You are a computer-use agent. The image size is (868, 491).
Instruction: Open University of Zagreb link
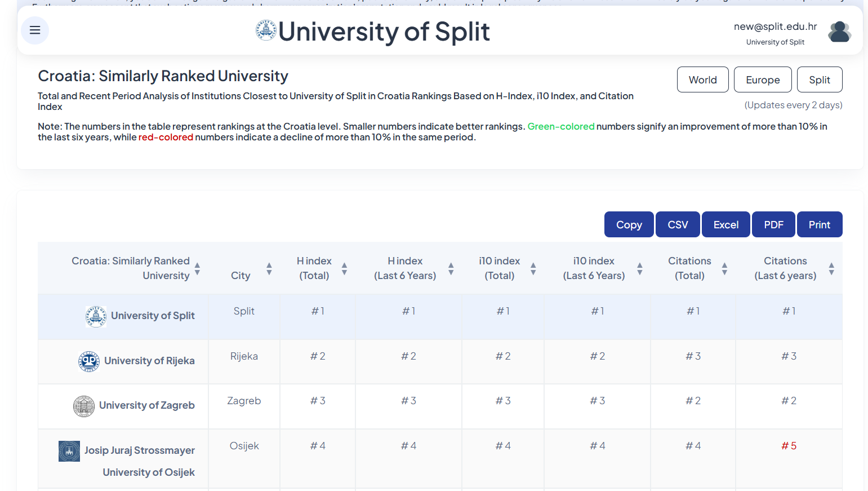(147, 405)
